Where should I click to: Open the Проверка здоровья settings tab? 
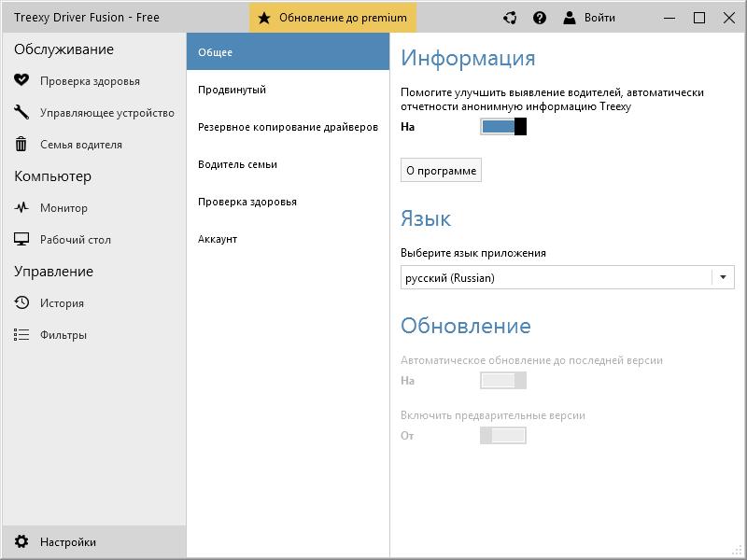(288, 202)
